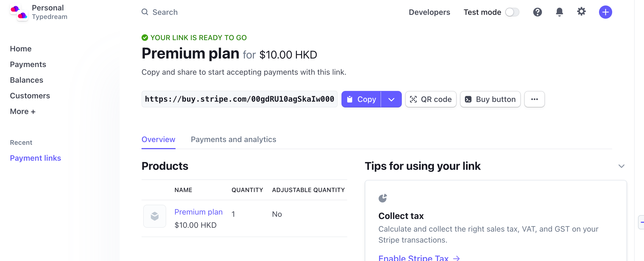Open Balances in sidebar
This screenshot has height=261, width=644.
pos(27,80)
